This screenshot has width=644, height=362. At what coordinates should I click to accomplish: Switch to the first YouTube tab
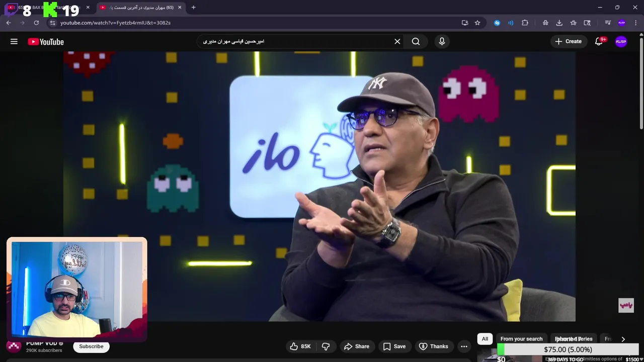pyautogui.click(x=48, y=8)
